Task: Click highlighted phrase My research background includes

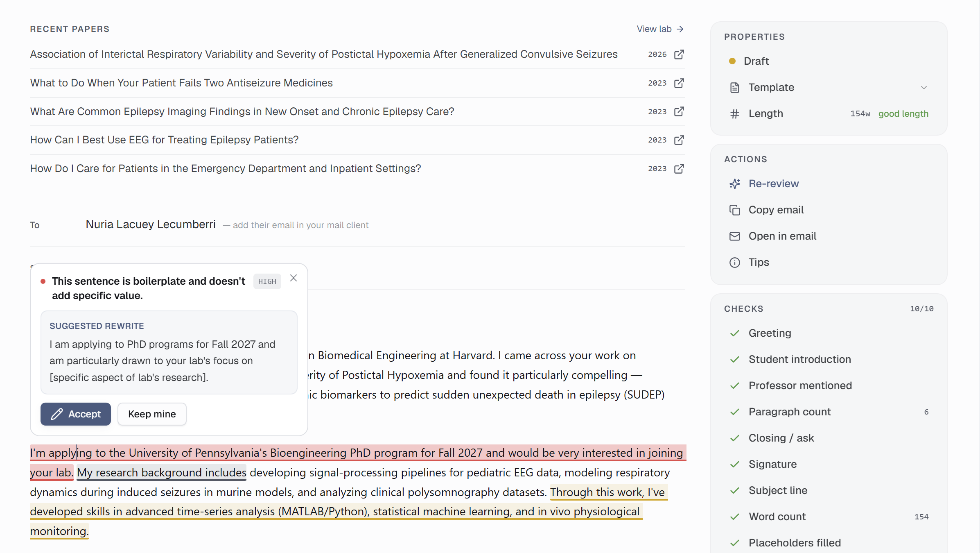Action: [x=162, y=473]
